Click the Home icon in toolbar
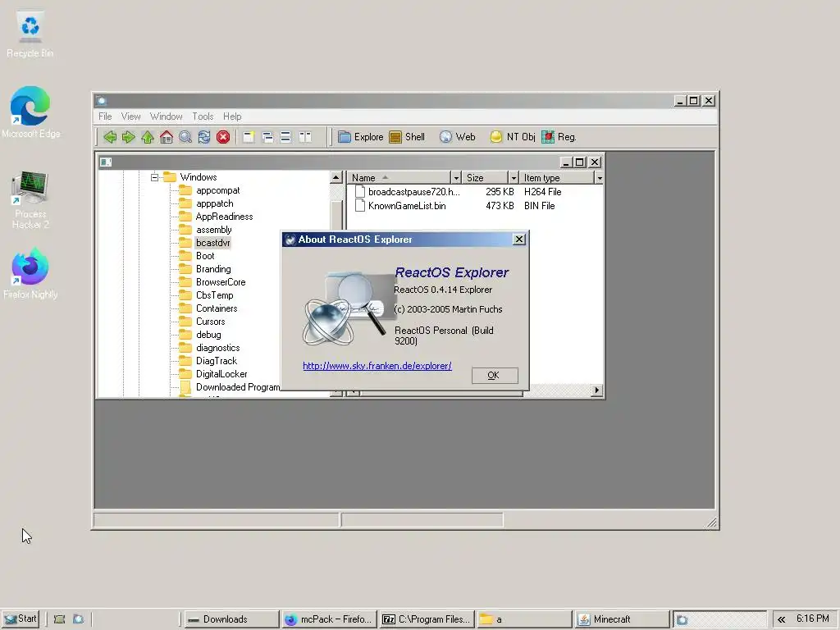 (167, 137)
